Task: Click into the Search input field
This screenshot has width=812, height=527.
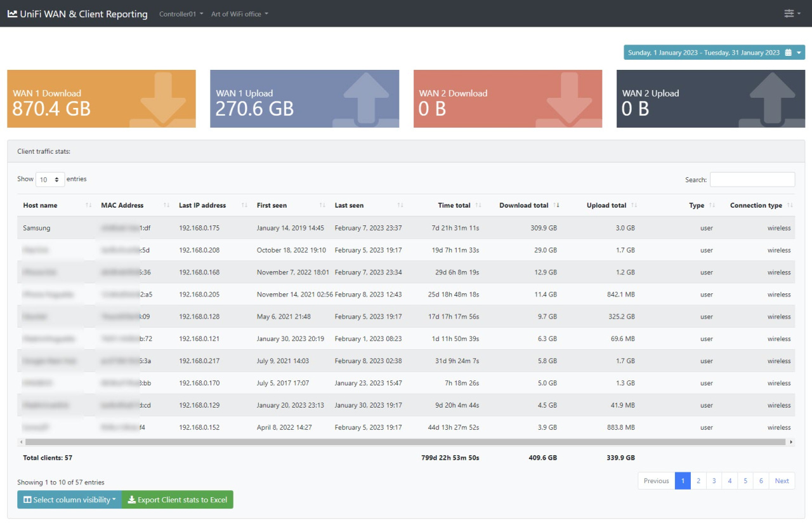Action: click(x=752, y=180)
